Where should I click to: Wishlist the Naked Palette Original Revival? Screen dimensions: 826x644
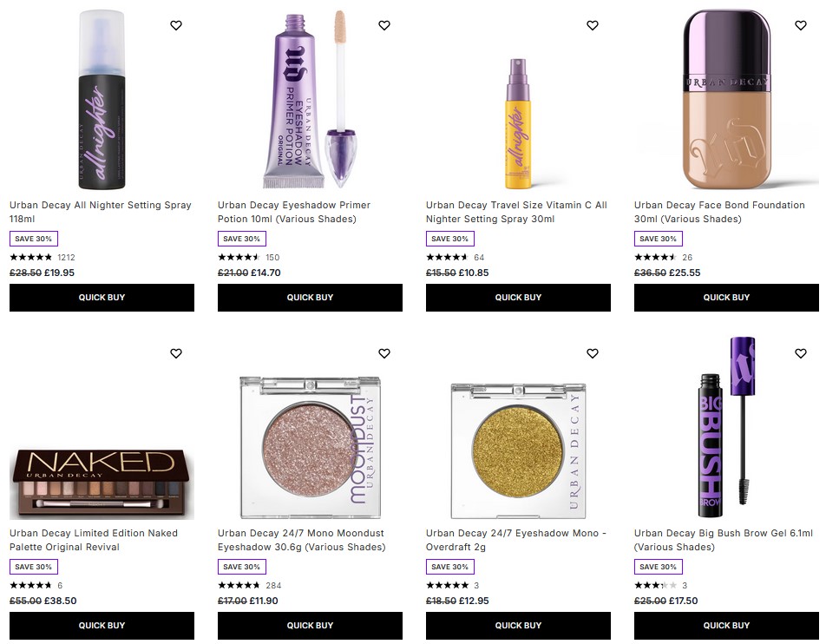click(x=176, y=353)
